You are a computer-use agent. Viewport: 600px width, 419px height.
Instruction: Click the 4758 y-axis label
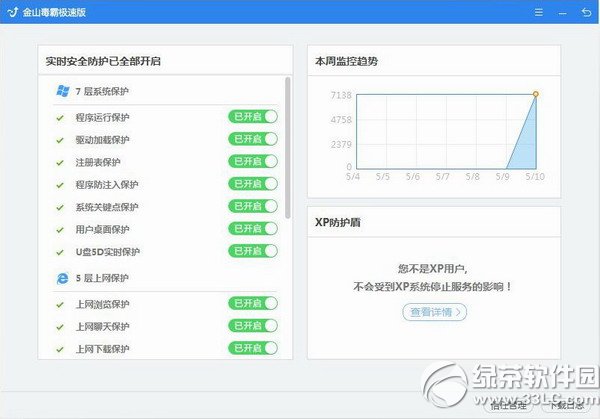click(x=341, y=120)
